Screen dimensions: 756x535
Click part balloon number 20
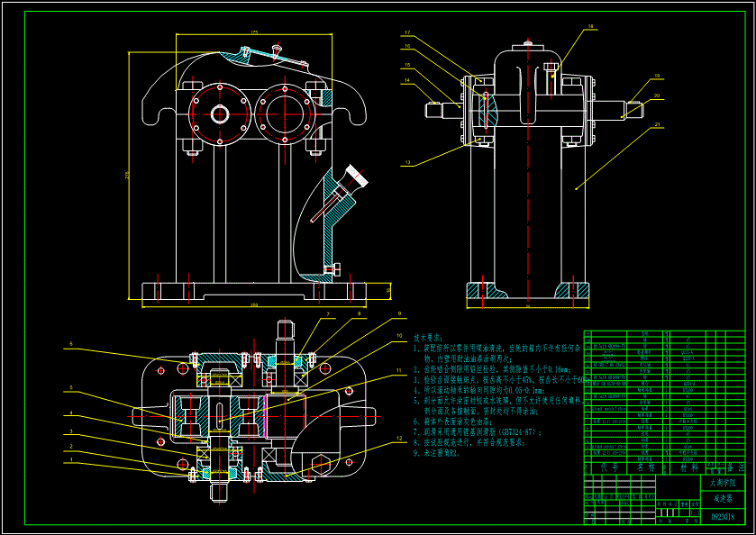tap(657, 95)
